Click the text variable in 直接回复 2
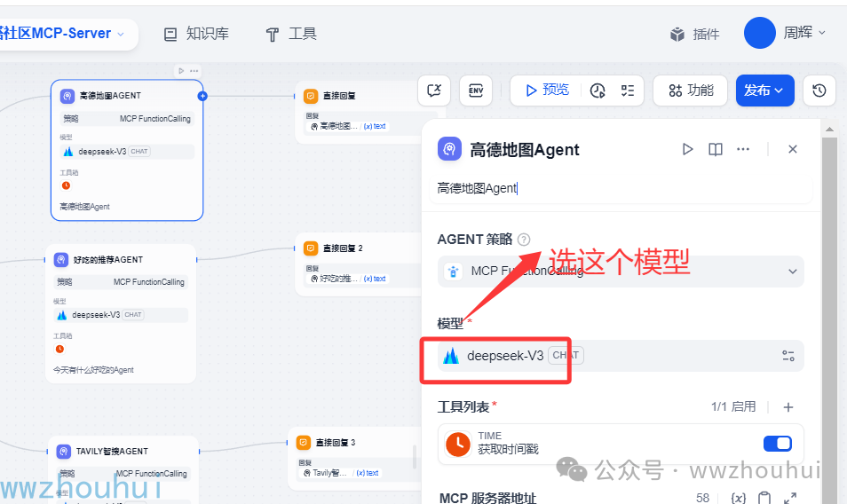 pos(375,279)
